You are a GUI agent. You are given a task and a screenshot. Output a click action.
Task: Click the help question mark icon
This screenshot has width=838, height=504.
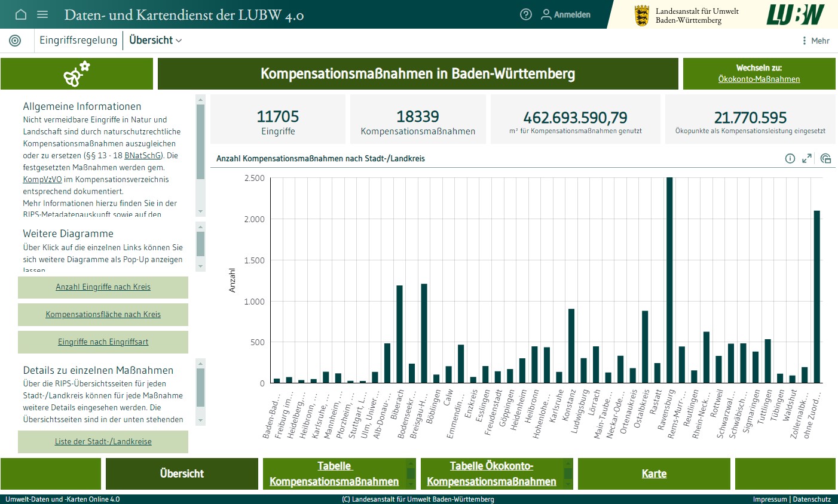tap(526, 14)
